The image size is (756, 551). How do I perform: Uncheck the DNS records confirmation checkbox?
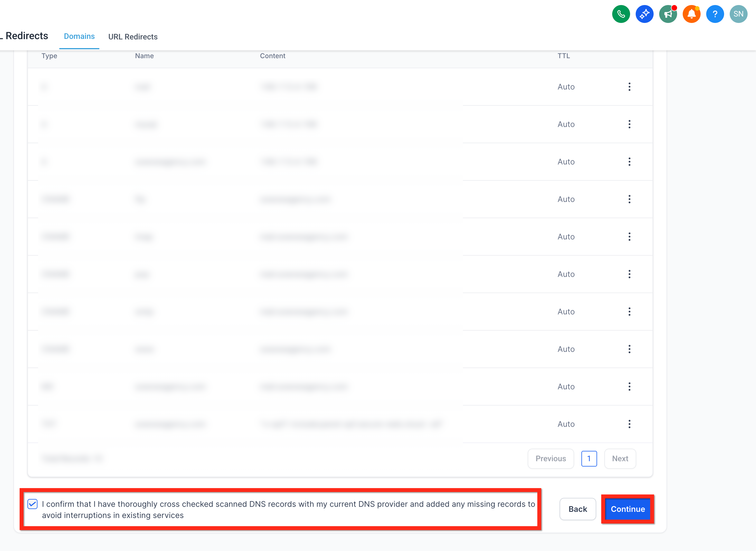pos(32,504)
